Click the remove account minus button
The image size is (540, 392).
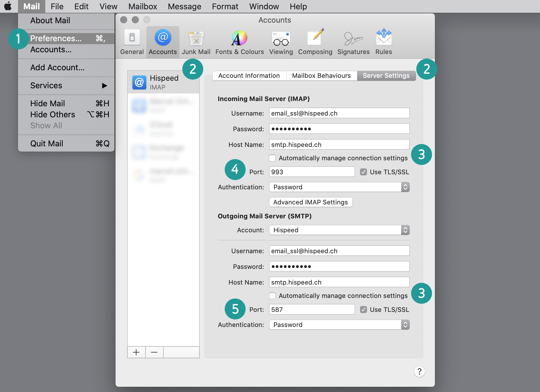click(154, 352)
